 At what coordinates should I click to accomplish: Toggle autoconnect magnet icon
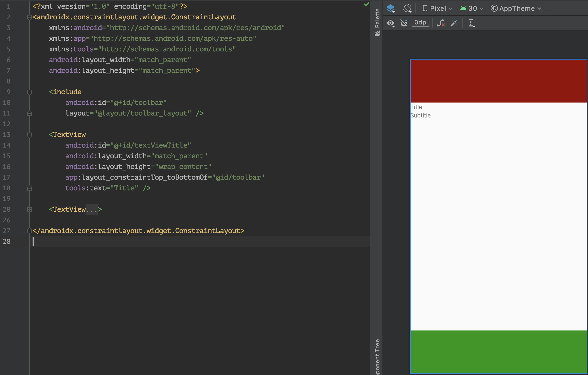(x=404, y=23)
